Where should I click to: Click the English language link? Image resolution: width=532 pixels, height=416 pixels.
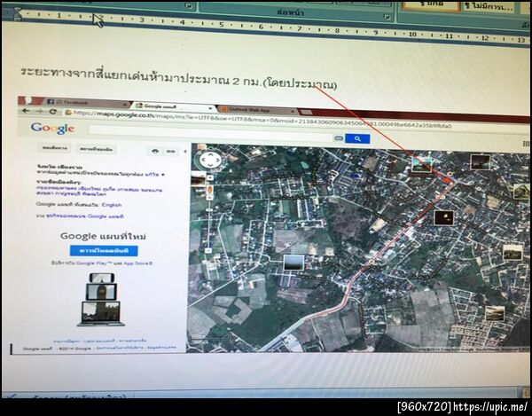tap(112, 205)
